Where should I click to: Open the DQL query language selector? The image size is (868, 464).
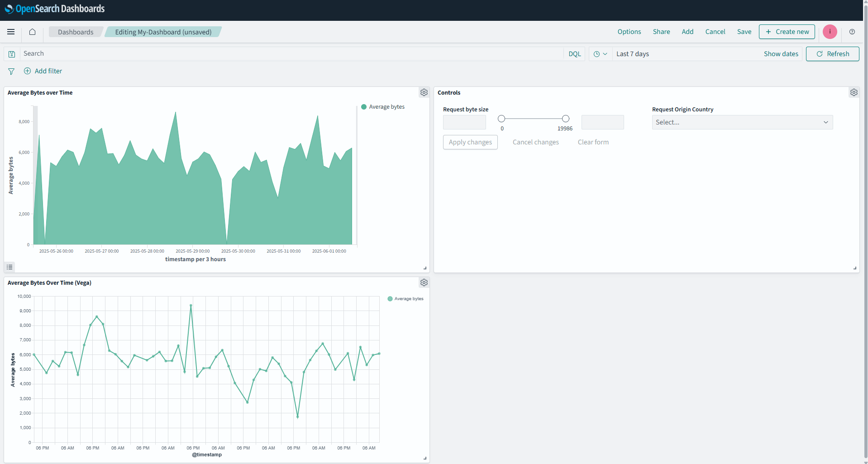coord(574,53)
